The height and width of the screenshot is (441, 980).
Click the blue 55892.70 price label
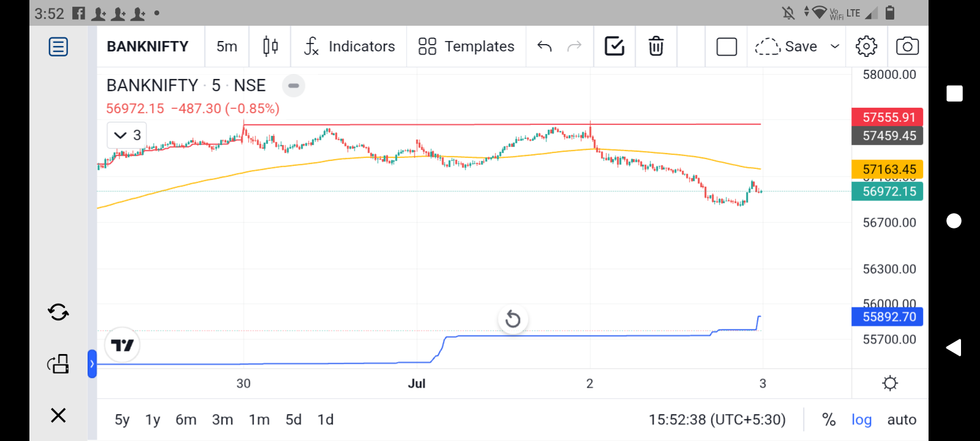pyautogui.click(x=888, y=317)
